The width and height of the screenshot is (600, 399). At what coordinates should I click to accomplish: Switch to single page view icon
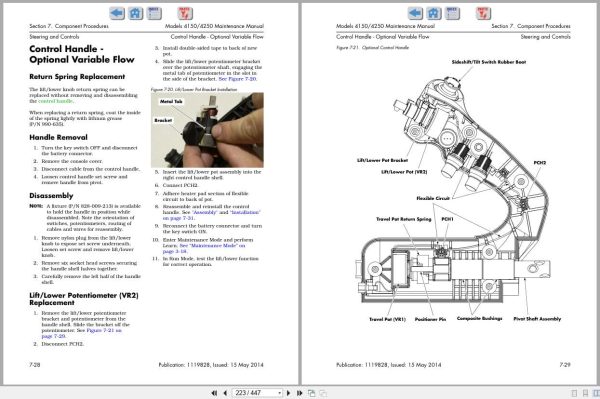[574, 393]
